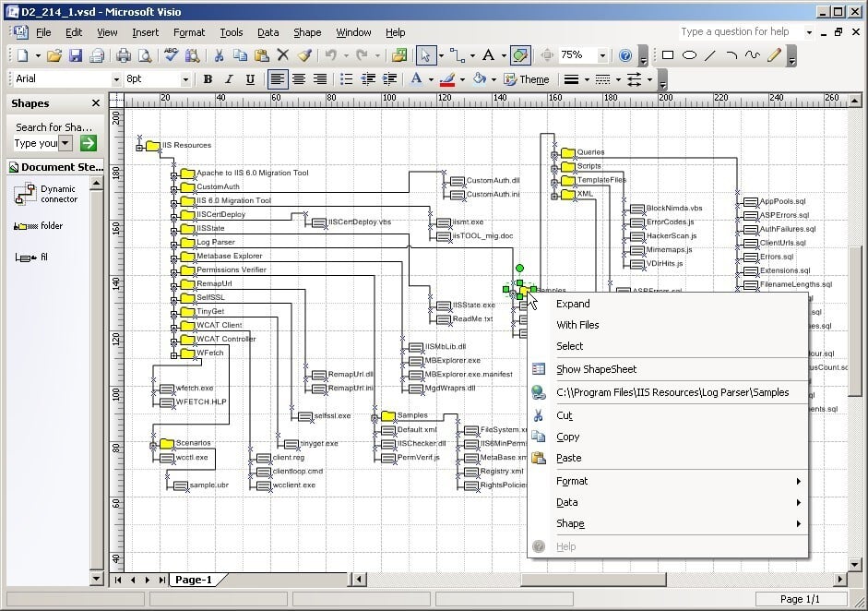Screen dimensions: 868x611
Task: Choose With Files from context menu
Action: click(x=668, y=325)
